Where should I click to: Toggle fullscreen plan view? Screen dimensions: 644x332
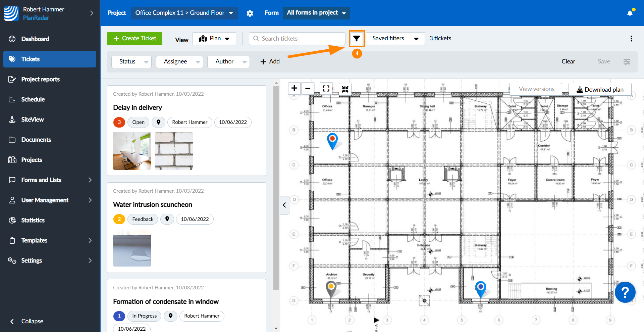pyautogui.click(x=326, y=88)
